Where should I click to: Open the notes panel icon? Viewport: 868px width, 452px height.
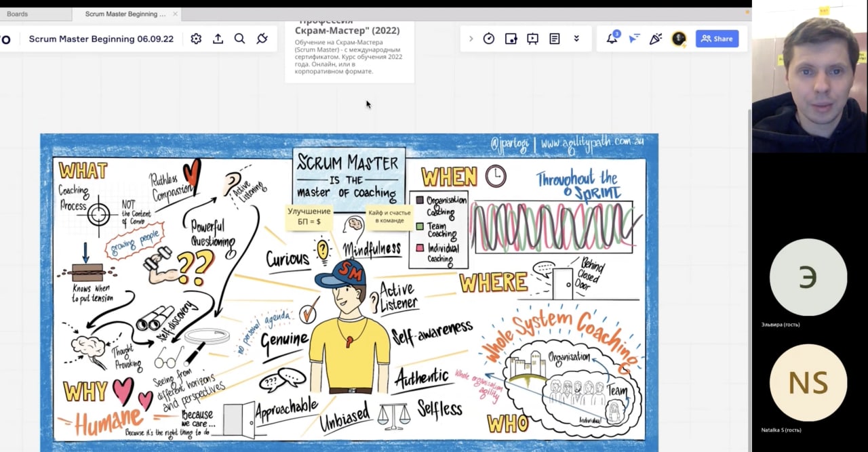[554, 39]
